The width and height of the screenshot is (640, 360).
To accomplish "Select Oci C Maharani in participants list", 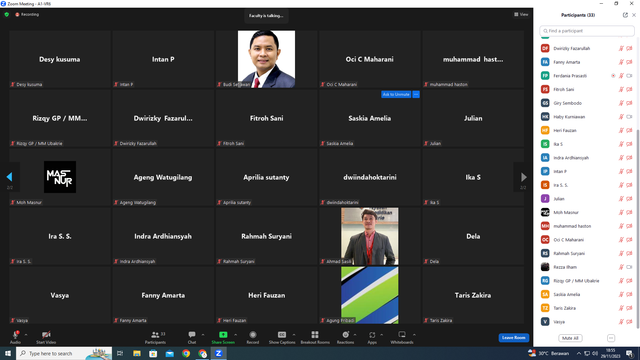I will click(x=587, y=240).
